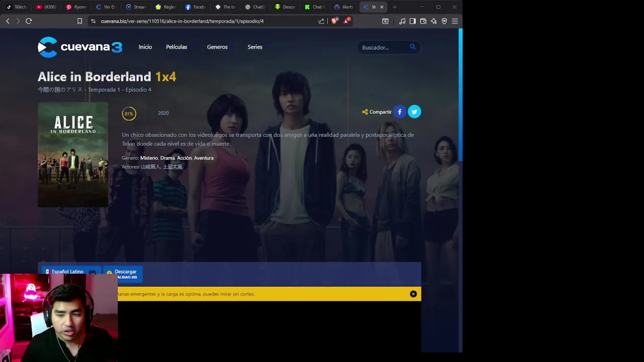Share on Facebook with the blue icon
Viewport: 644px width, 362px height.
click(399, 112)
